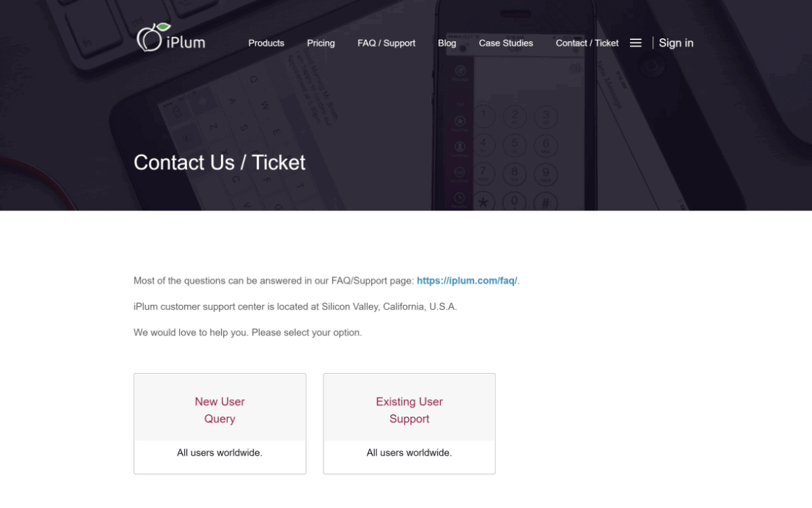
Task: Click the iPlum wordmark text in the header
Action: point(186,41)
